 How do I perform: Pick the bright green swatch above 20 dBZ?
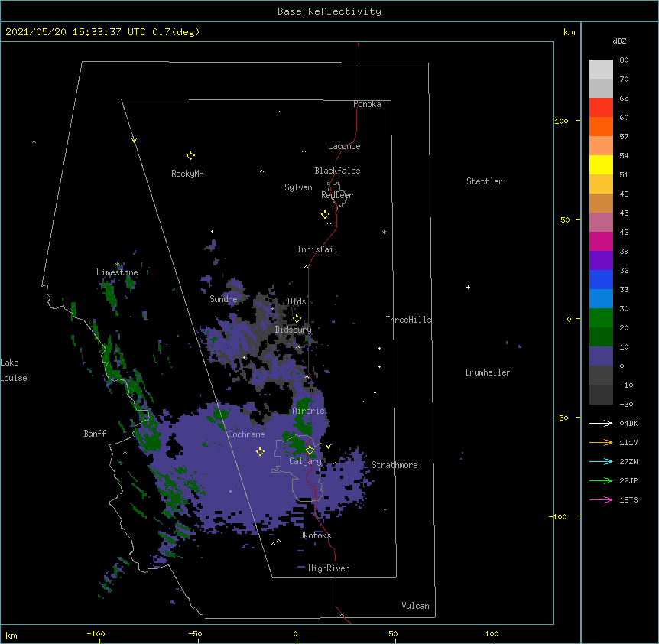pos(601,318)
